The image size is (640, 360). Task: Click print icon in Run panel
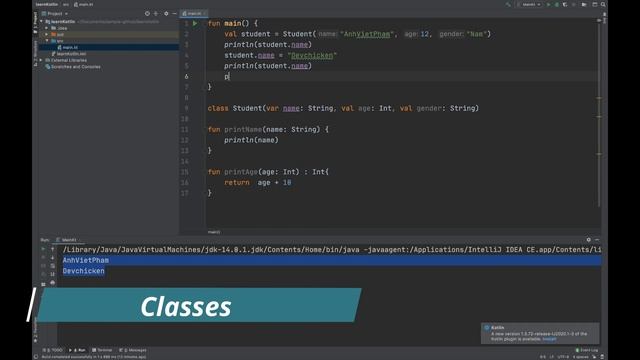click(53, 283)
